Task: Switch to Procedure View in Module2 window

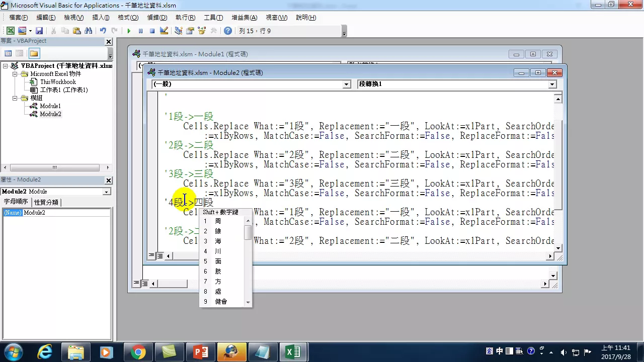Action: click(151, 256)
